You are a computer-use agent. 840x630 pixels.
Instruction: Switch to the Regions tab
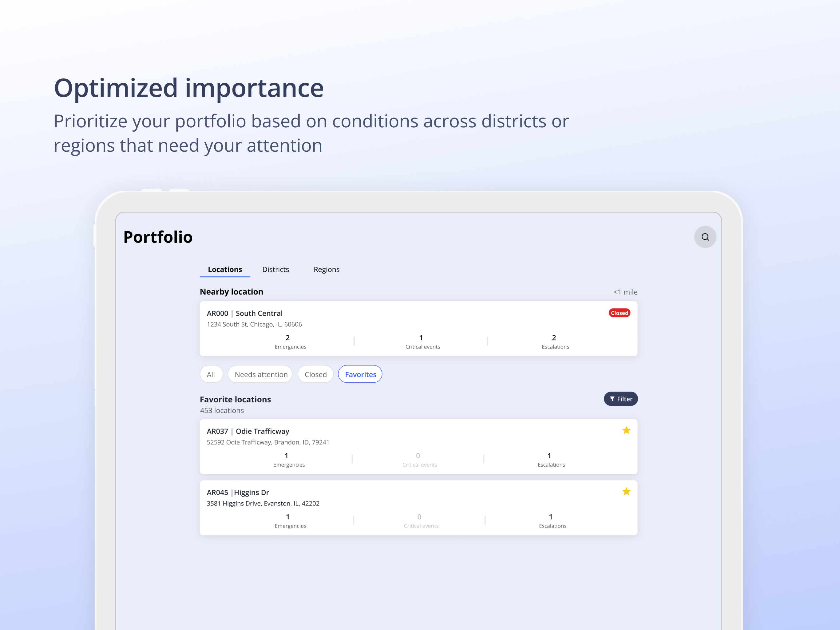pyautogui.click(x=327, y=269)
